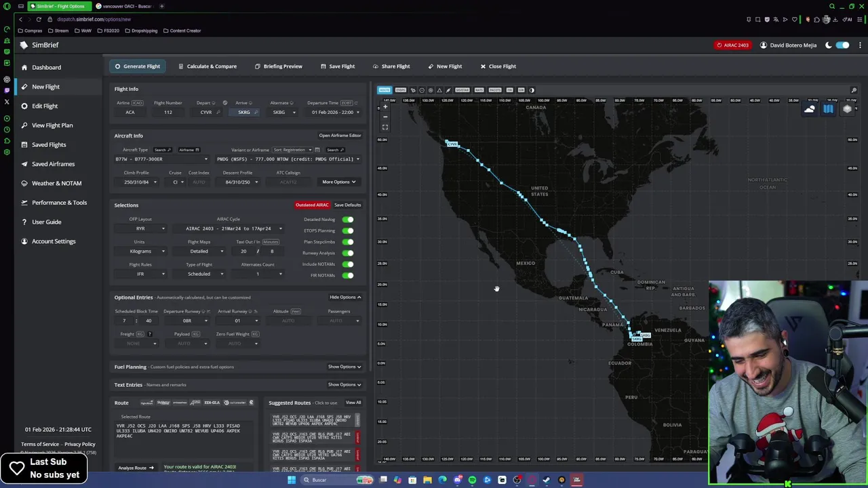Click the Generate Flight button
This screenshot has height=488, width=868.
tap(138, 66)
